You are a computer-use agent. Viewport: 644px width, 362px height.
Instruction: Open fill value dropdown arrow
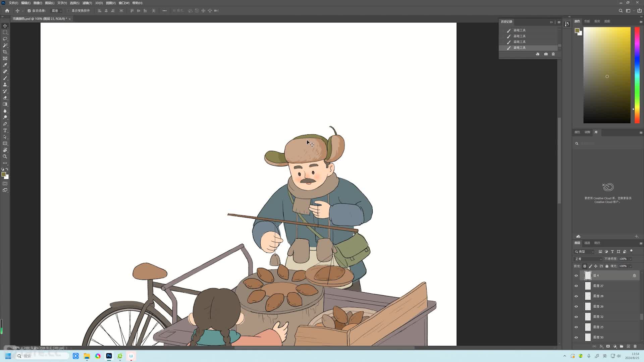[631, 266]
